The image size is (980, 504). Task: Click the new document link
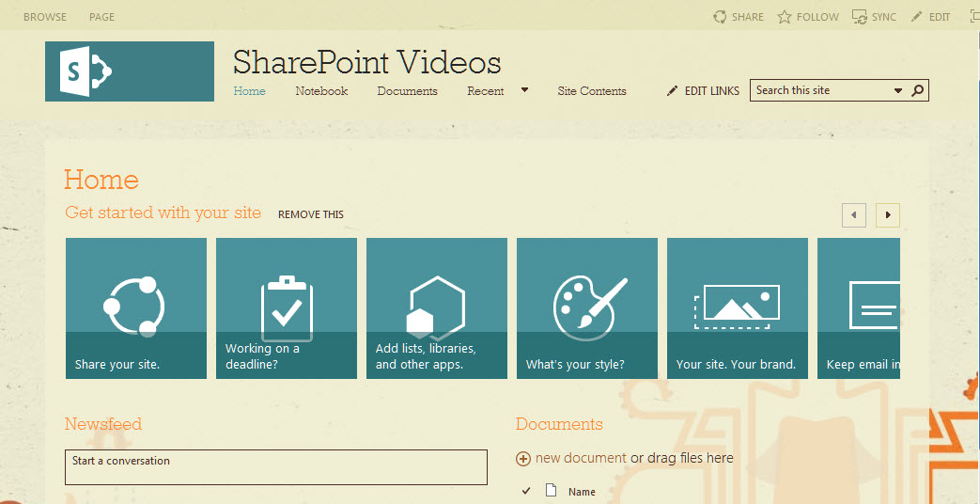(581, 458)
